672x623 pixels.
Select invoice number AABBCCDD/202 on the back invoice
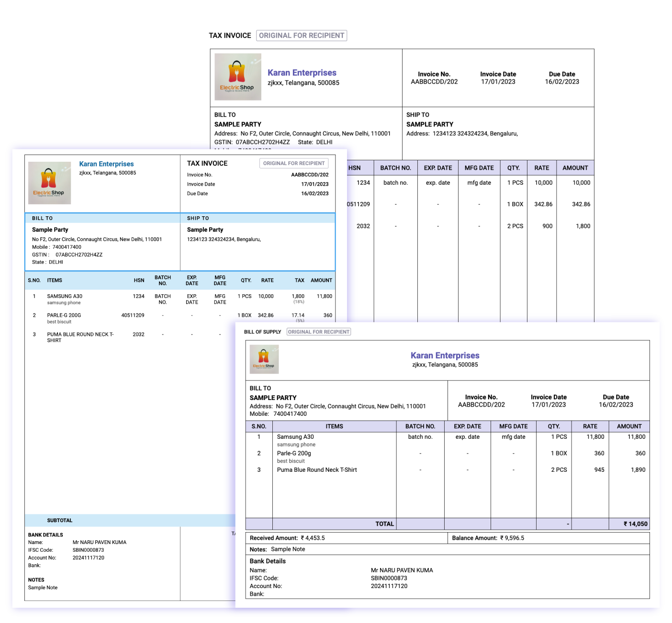coord(434,82)
